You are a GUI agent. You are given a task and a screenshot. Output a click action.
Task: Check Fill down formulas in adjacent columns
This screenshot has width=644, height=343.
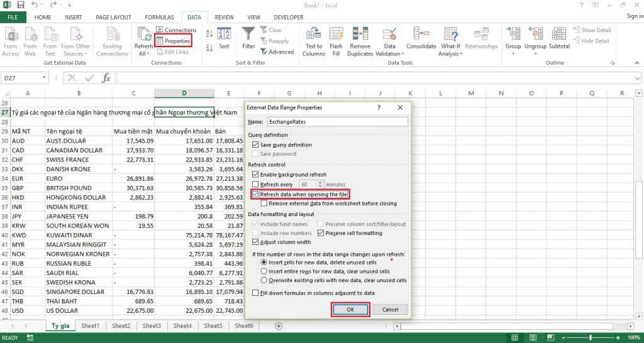(x=255, y=293)
